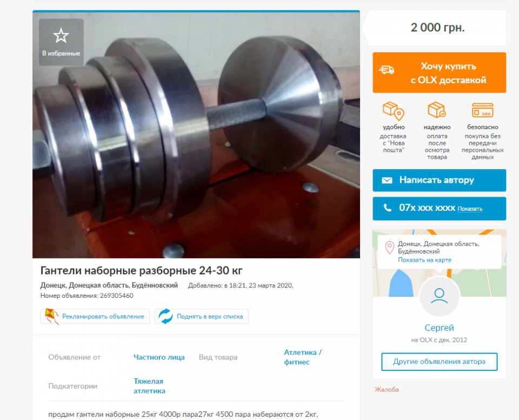This screenshot has height=420, width=519.
Task: Click the refresh arrows icon for raising listing
Action: pyautogui.click(x=165, y=316)
